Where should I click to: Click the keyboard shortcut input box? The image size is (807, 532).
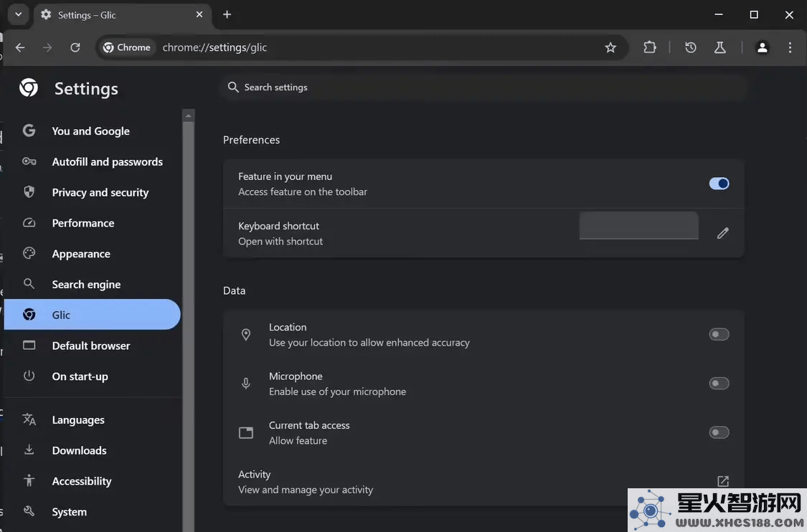point(638,225)
